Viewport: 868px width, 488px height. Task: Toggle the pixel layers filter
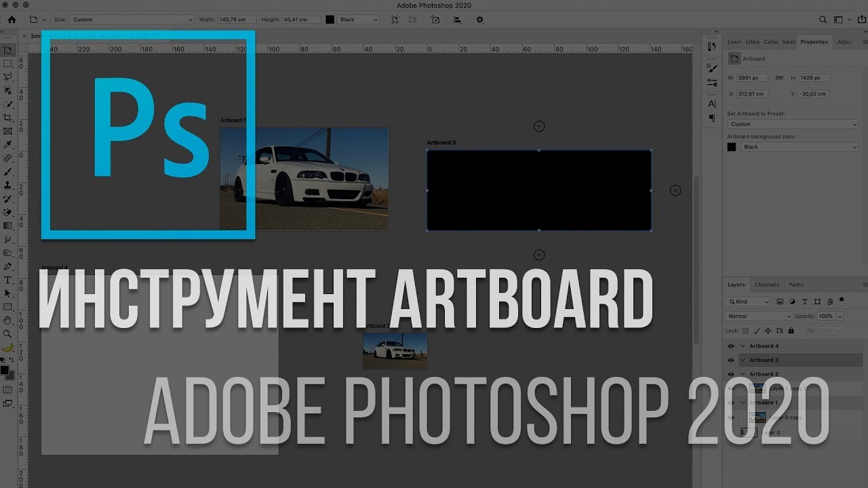[x=780, y=301]
